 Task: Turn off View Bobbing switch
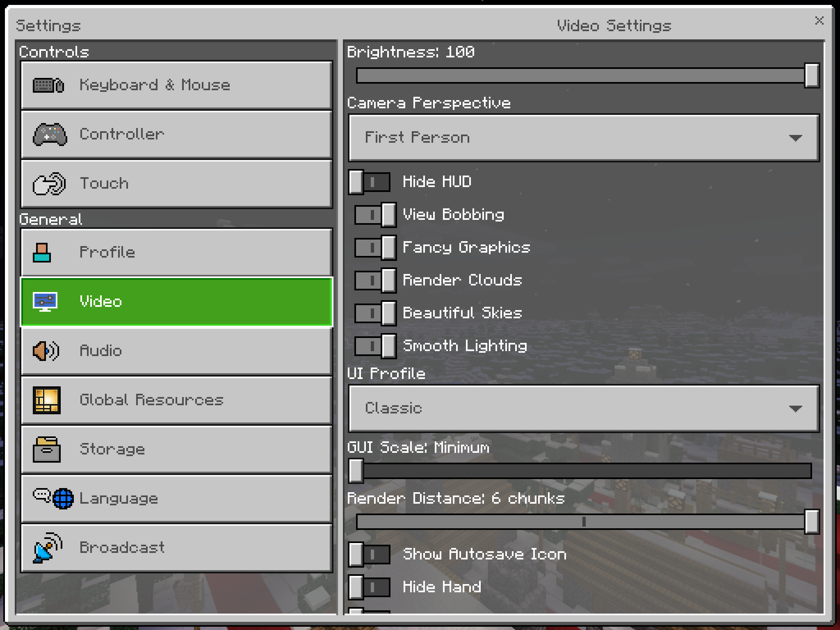(x=375, y=215)
